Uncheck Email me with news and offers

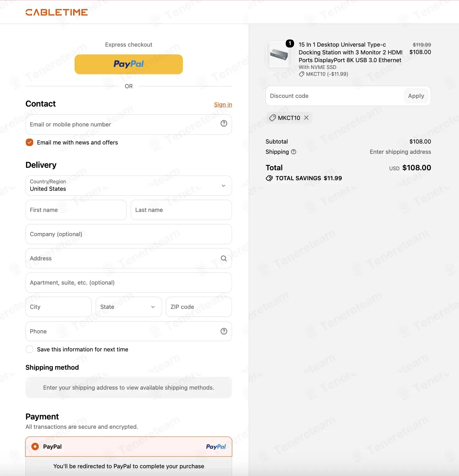click(x=30, y=142)
